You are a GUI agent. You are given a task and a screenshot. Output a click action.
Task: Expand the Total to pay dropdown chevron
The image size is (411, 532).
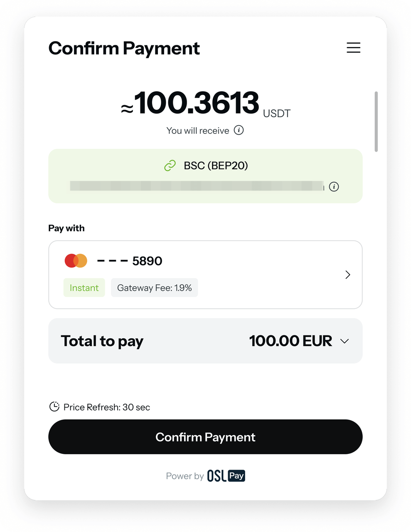point(344,341)
